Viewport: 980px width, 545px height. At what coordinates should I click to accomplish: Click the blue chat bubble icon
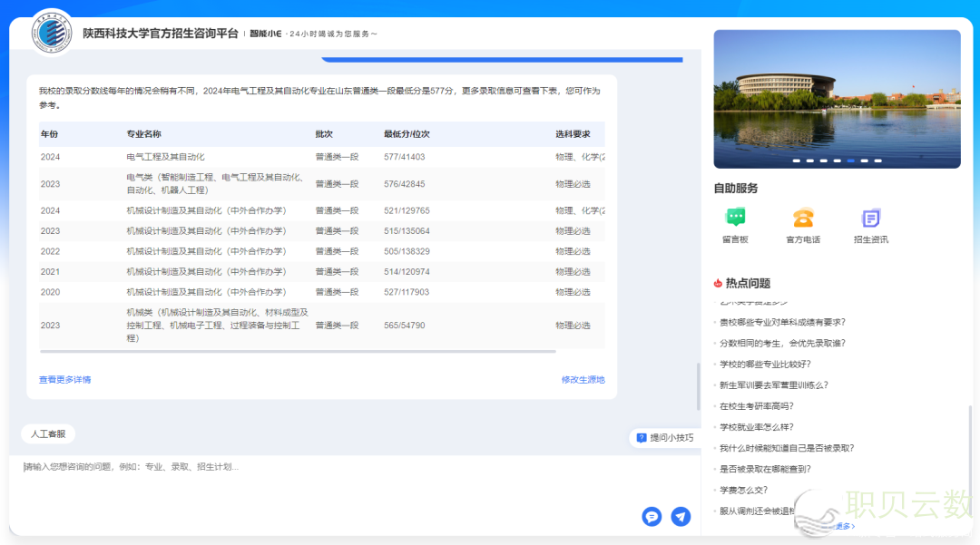pos(652,516)
